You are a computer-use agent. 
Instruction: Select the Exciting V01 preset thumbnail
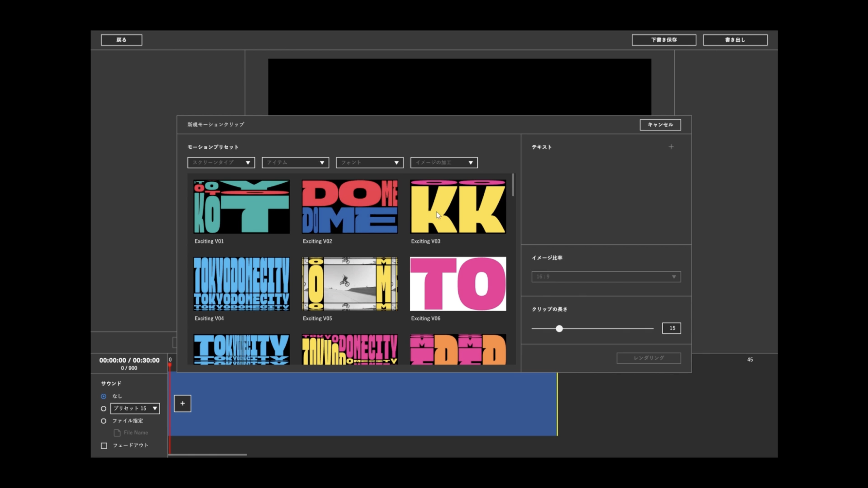(x=241, y=207)
